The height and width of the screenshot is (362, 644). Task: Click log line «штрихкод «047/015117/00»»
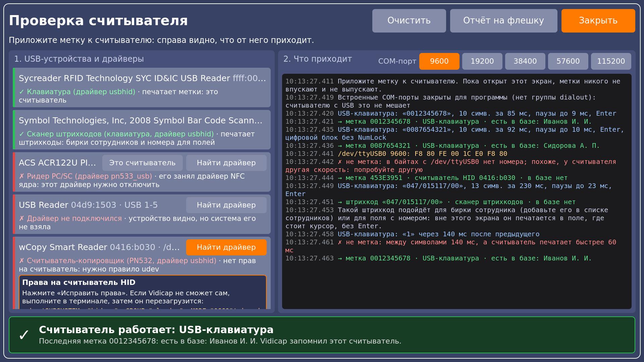click(430, 202)
